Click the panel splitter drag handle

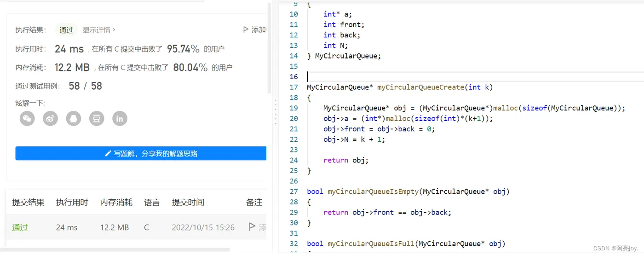point(275,112)
